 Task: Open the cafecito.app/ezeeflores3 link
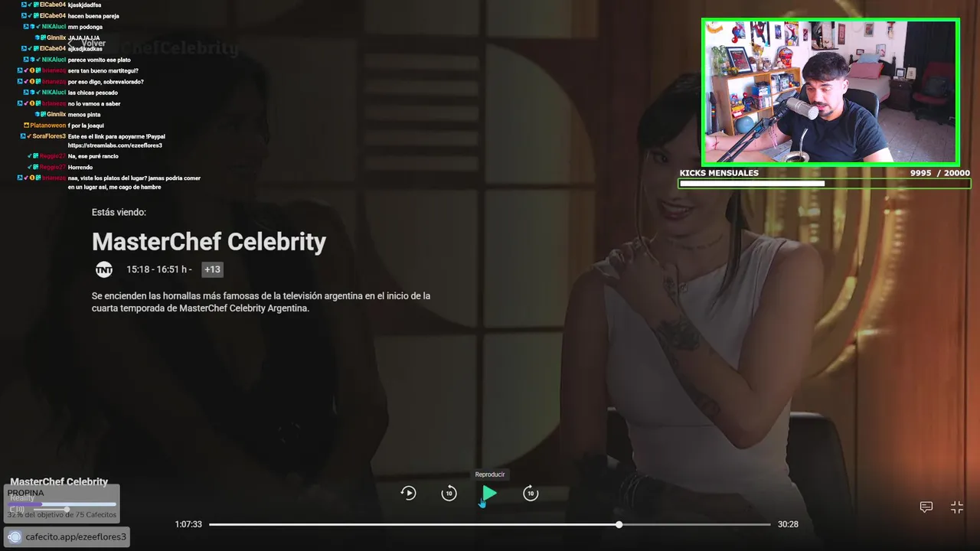[x=76, y=536]
